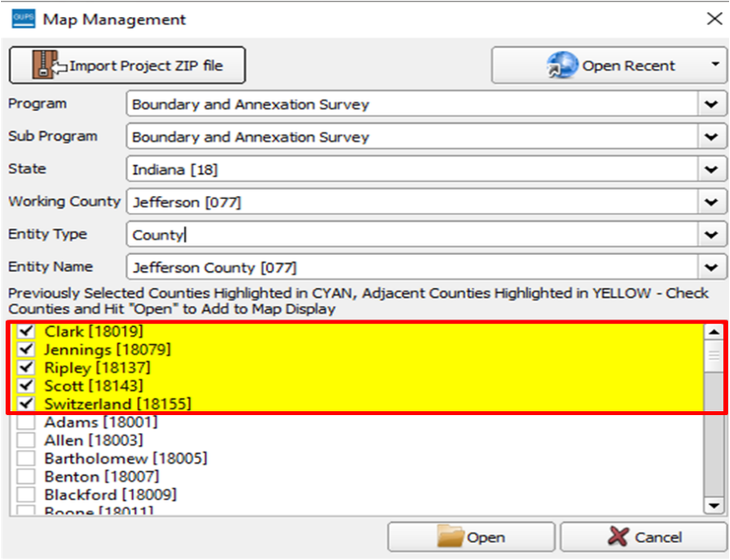Select the Clark [18019] county label

pyautogui.click(x=94, y=331)
